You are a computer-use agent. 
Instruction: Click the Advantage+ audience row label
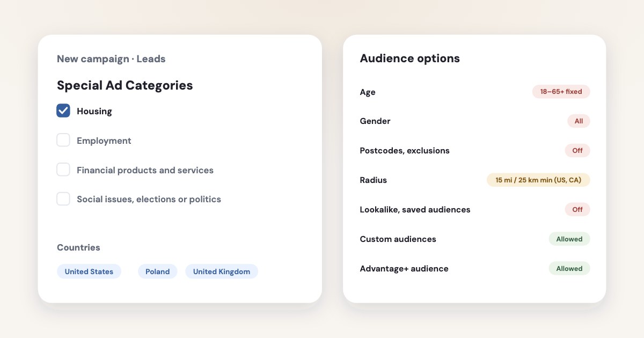(x=404, y=269)
